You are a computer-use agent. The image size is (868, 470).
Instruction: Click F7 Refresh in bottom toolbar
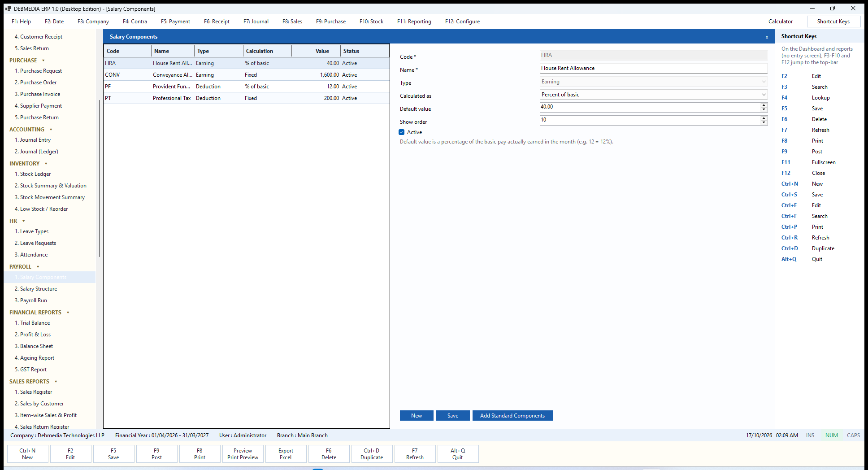click(415, 454)
